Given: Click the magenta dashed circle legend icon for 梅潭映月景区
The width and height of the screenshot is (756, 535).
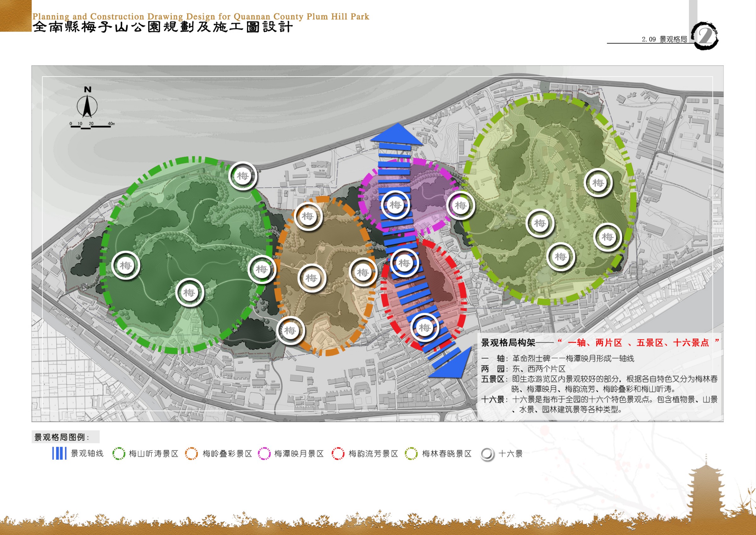Looking at the screenshot, I should (264, 454).
